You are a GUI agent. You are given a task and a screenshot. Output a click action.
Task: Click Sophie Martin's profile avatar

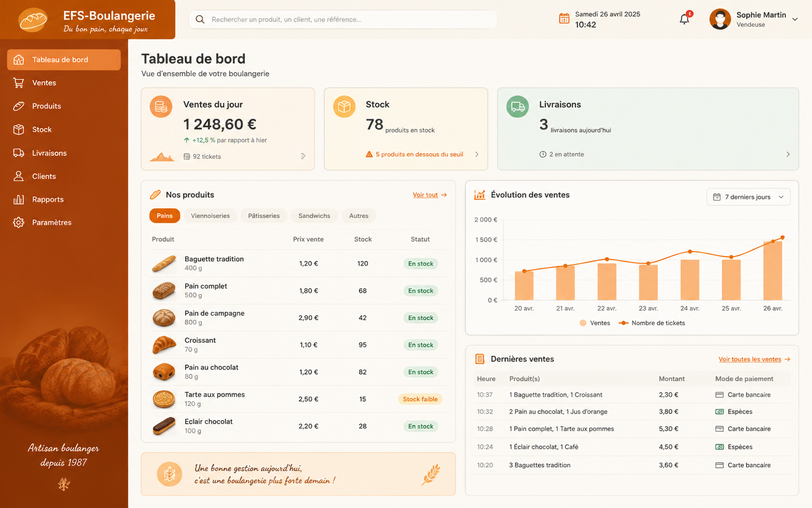(720, 19)
